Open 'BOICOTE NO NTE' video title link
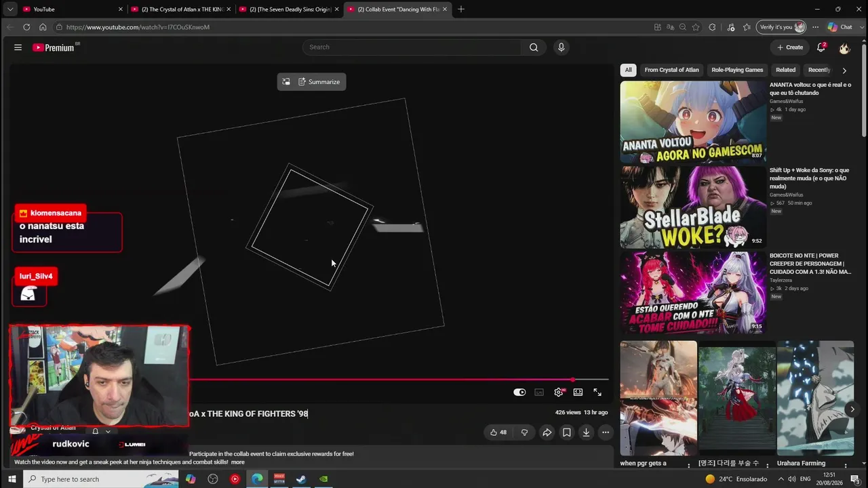 [x=810, y=264]
